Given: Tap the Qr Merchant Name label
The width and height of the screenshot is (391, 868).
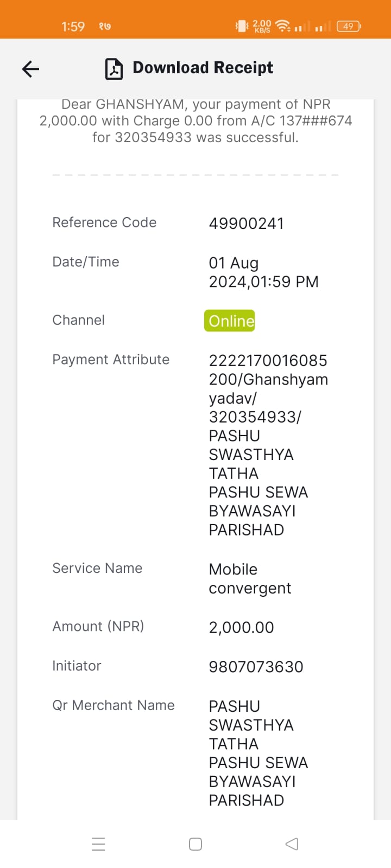Looking at the screenshot, I should (113, 705).
